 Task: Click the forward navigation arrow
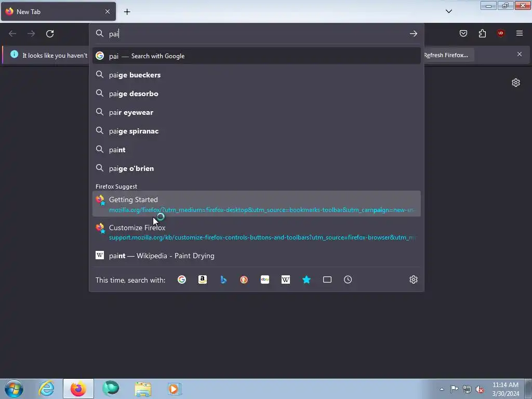[31, 34]
